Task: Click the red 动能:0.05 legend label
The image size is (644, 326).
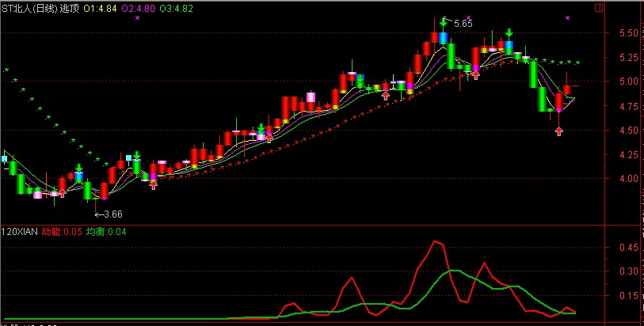Action: point(61,231)
